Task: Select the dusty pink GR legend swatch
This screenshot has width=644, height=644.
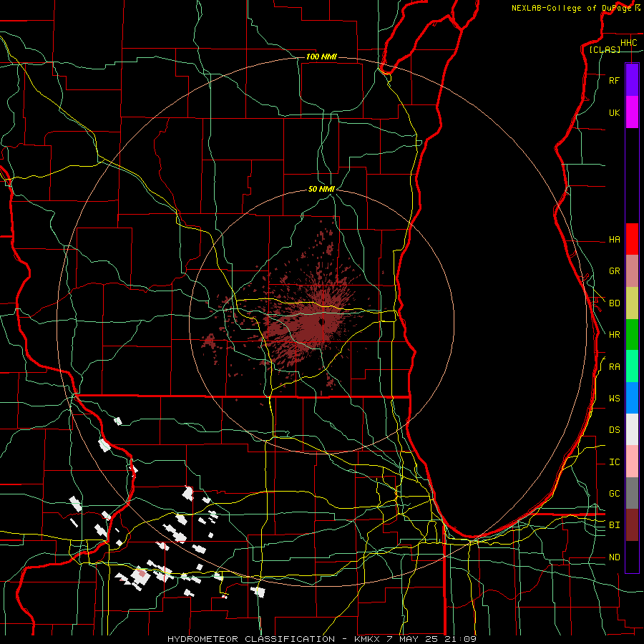Action: (632, 271)
